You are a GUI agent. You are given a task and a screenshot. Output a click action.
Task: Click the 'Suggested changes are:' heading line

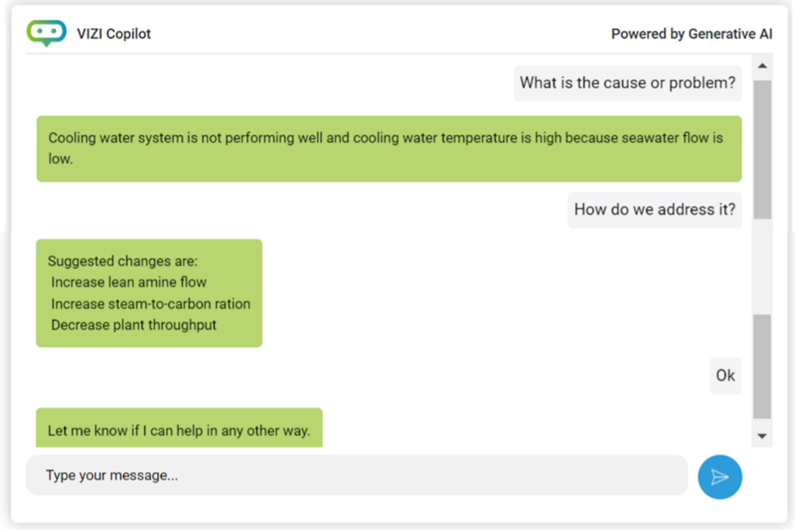coord(122,261)
